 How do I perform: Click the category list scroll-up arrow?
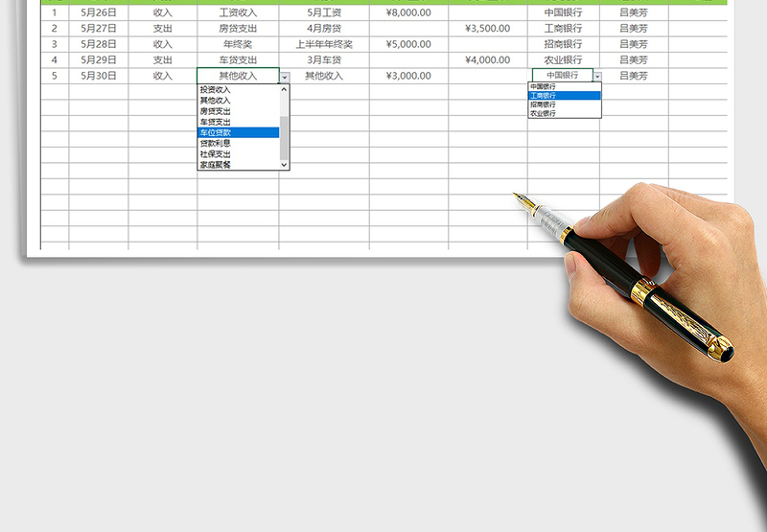coord(284,89)
